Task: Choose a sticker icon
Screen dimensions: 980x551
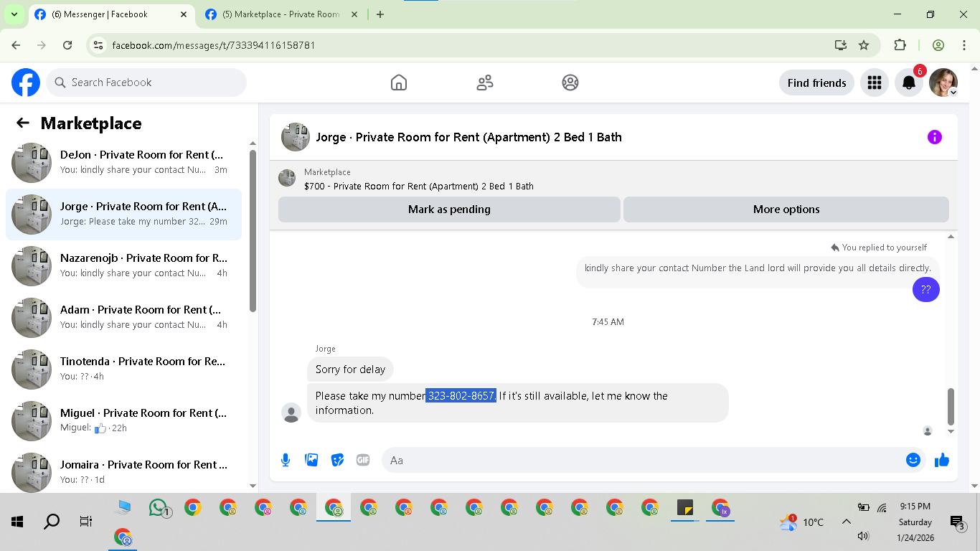Action: point(337,460)
